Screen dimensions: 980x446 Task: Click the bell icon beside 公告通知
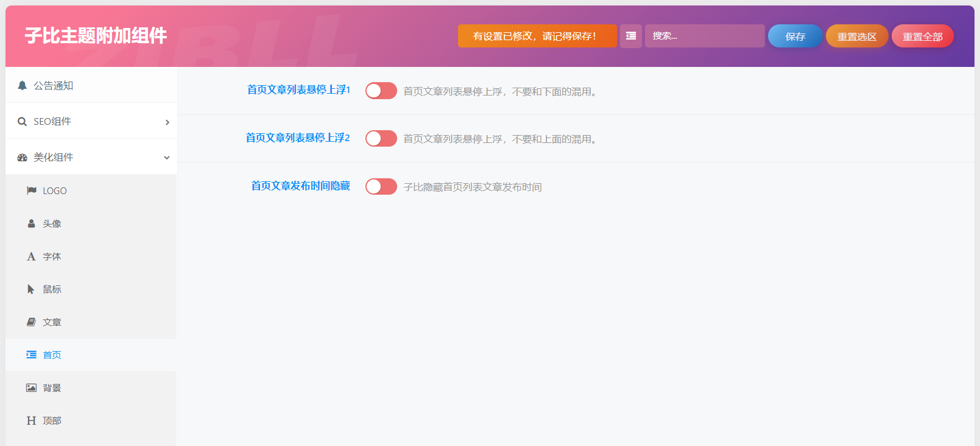[x=23, y=85]
